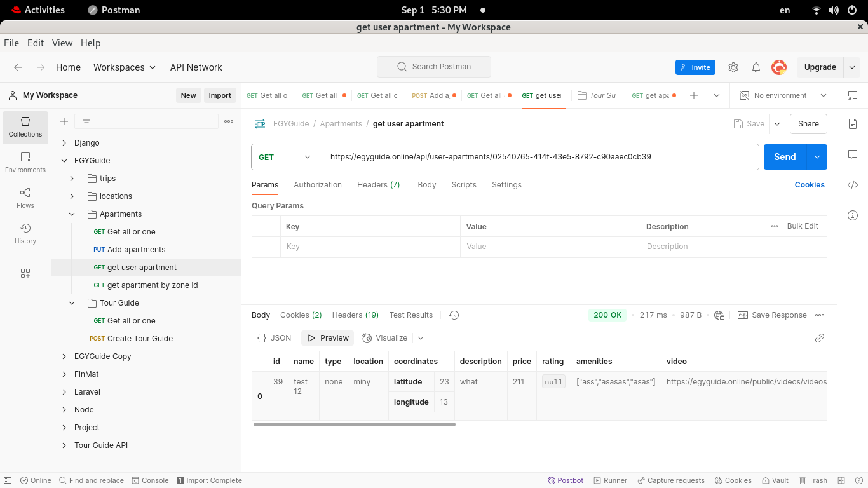Switch to the Authorization tab
The width and height of the screenshot is (868, 488).
point(318,185)
